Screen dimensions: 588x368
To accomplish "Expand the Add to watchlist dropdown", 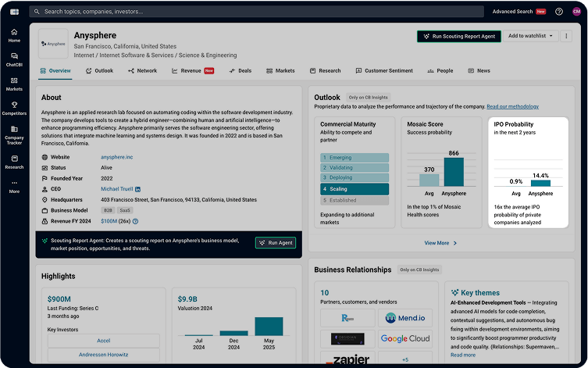I will coord(530,36).
